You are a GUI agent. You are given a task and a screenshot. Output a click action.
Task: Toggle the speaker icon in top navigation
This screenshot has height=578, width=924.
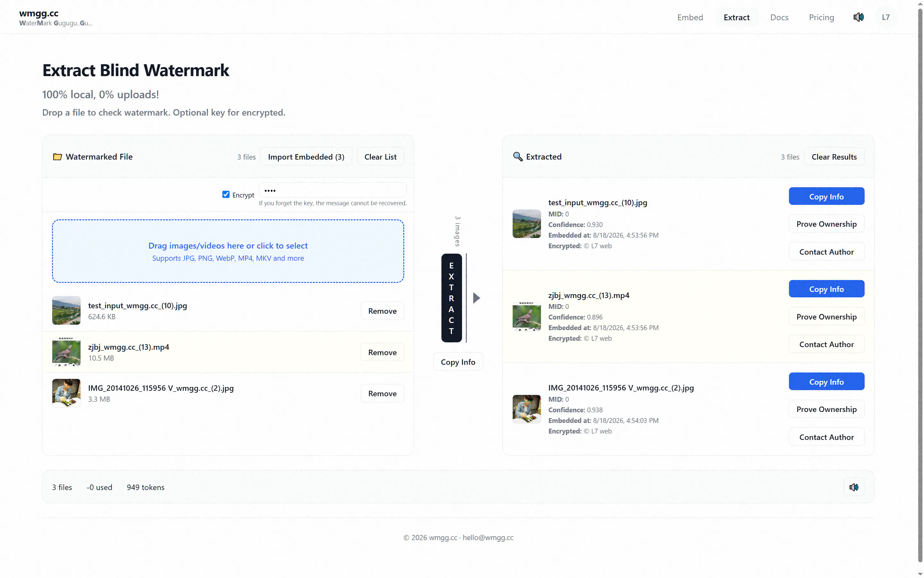[x=858, y=17]
